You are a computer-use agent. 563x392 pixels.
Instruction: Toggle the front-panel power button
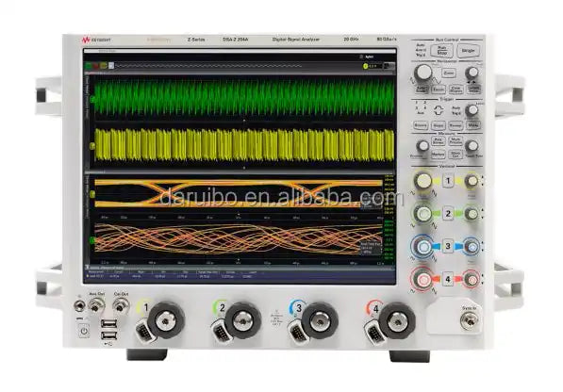(84, 331)
